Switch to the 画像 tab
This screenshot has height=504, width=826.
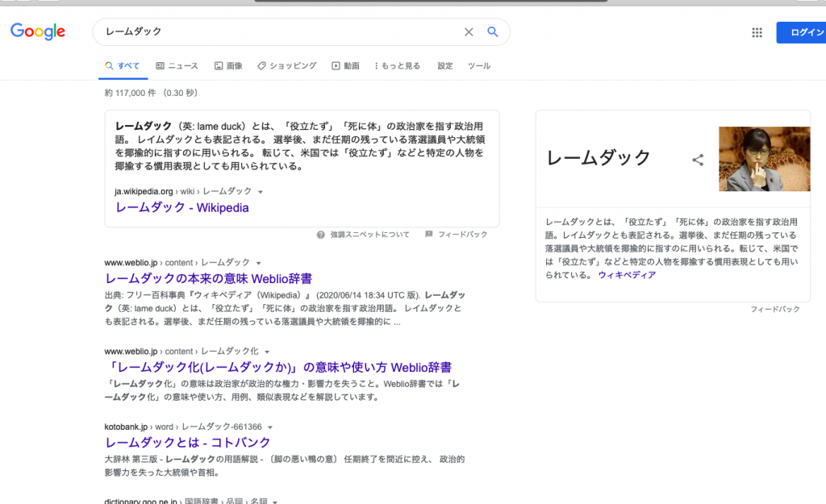click(228, 66)
